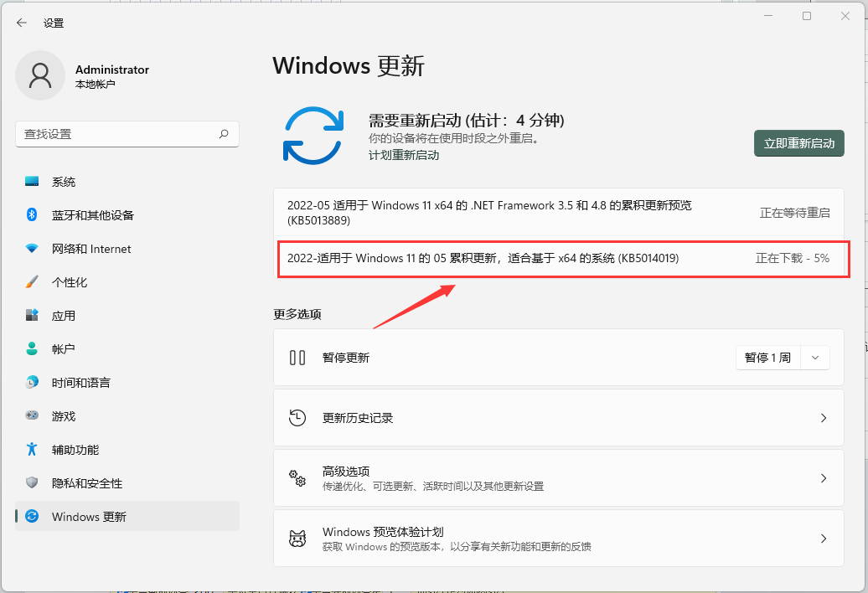Open 个性化 settings from the sidebar
The width and height of the screenshot is (868, 593).
coord(63,281)
